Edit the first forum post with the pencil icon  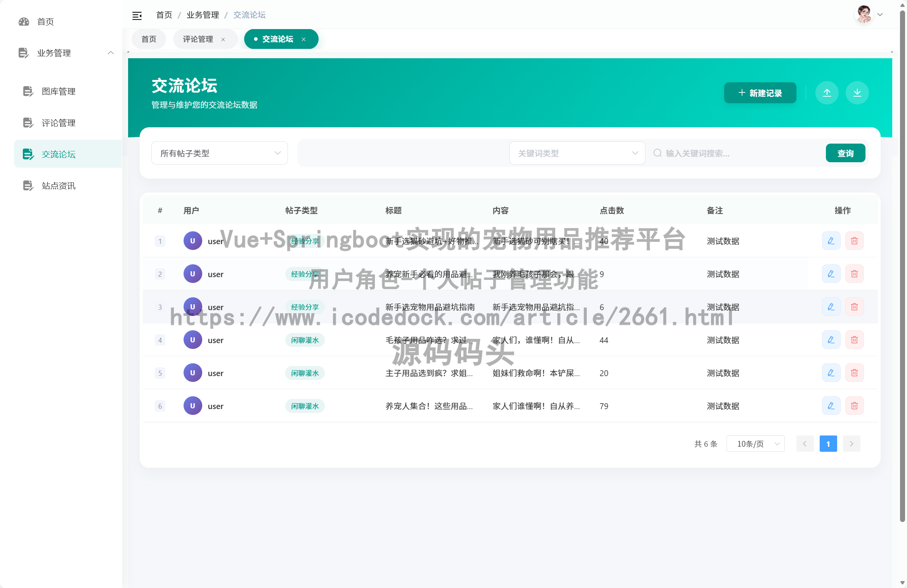click(x=831, y=241)
